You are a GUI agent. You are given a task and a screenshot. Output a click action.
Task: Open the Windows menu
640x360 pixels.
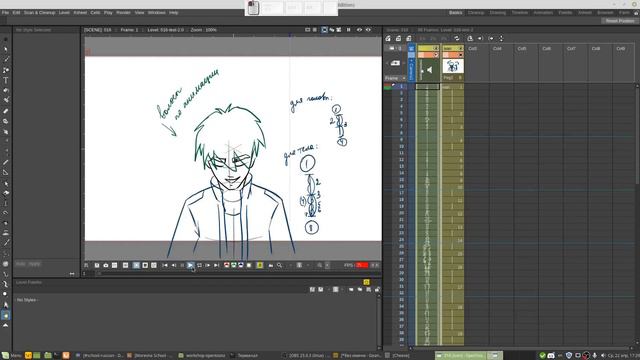157,13
